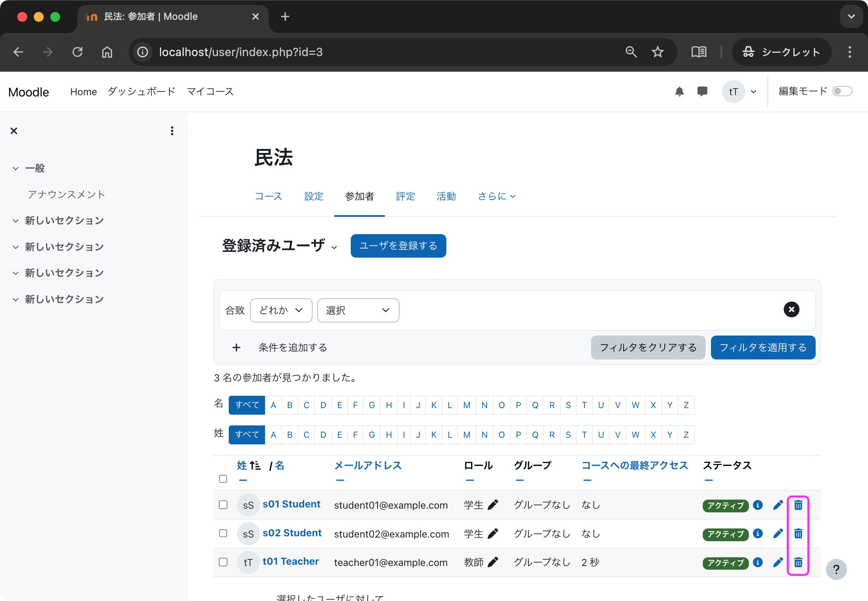Enable the 編集モード toggle
Screen dimensions: 868x601
click(x=842, y=91)
